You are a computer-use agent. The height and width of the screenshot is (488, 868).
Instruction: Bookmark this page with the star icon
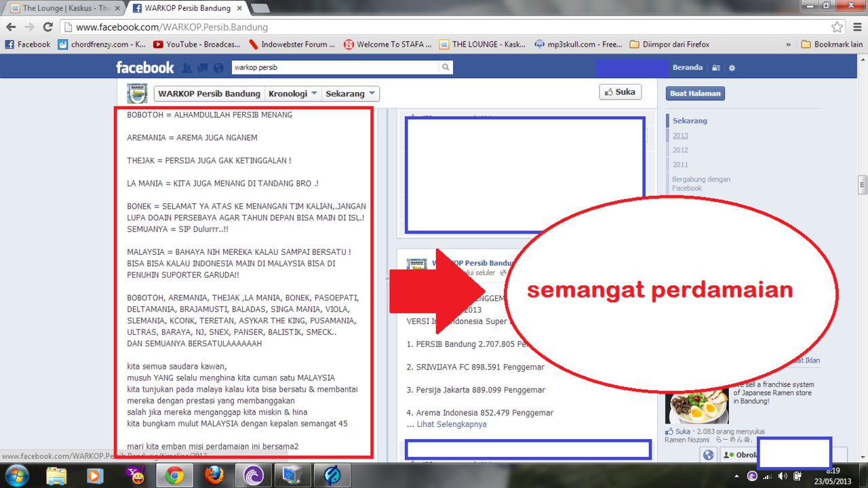(837, 27)
